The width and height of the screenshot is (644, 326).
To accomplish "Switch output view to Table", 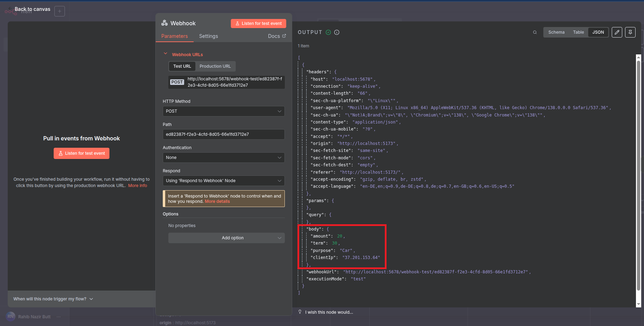I will point(578,32).
